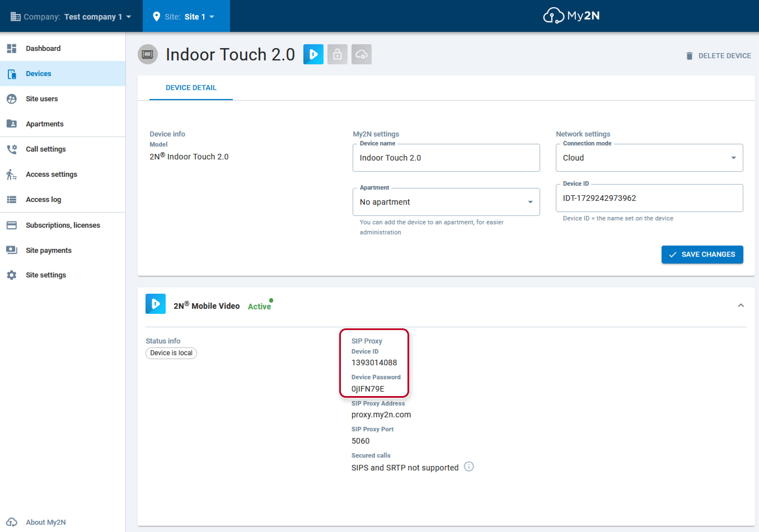This screenshot has width=759, height=532.
Task: Click the 'Device is local' status chip
Action: coord(171,353)
